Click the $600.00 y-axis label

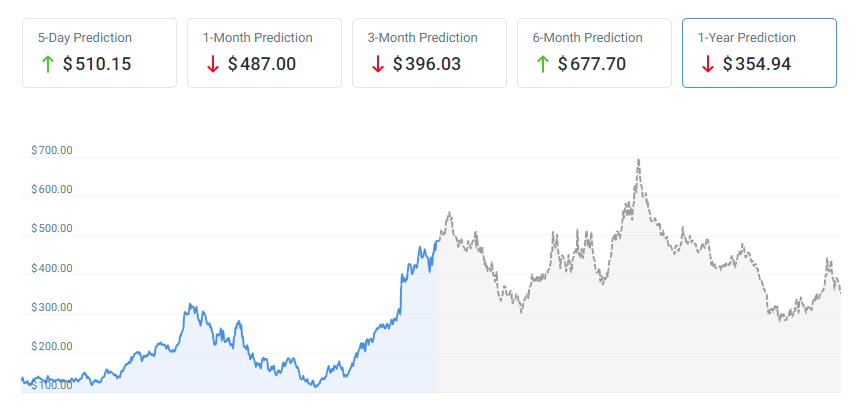click(x=52, y=190)
